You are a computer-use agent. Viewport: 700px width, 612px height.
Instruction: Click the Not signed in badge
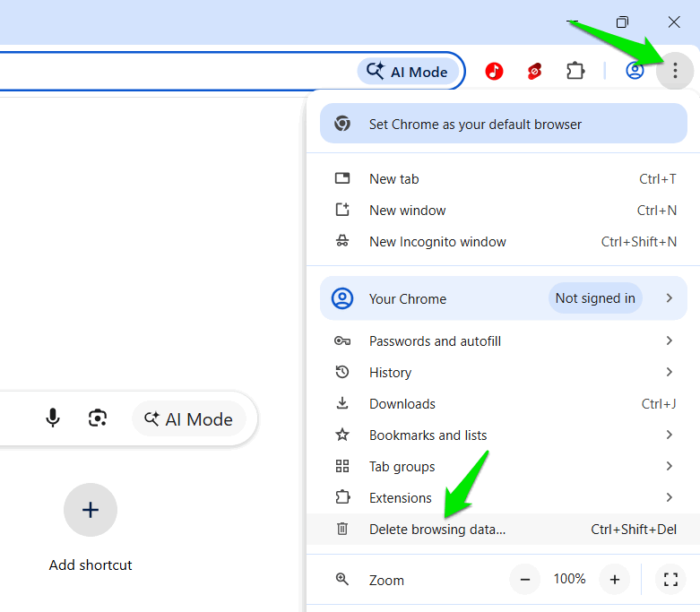point(595,297)
